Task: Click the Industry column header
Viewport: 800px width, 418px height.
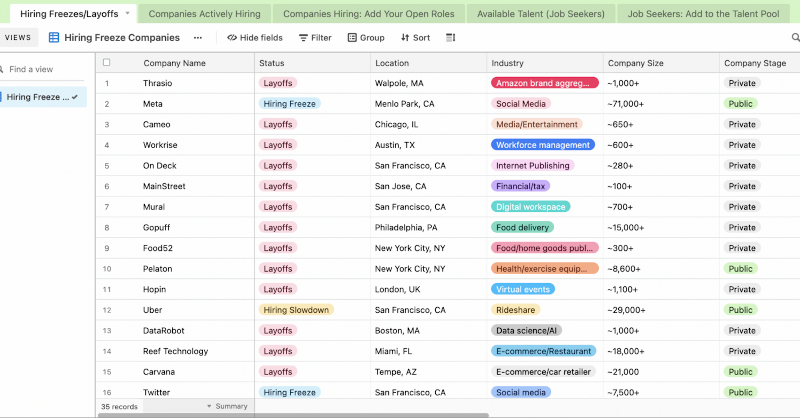Action: tap(545, 63)
